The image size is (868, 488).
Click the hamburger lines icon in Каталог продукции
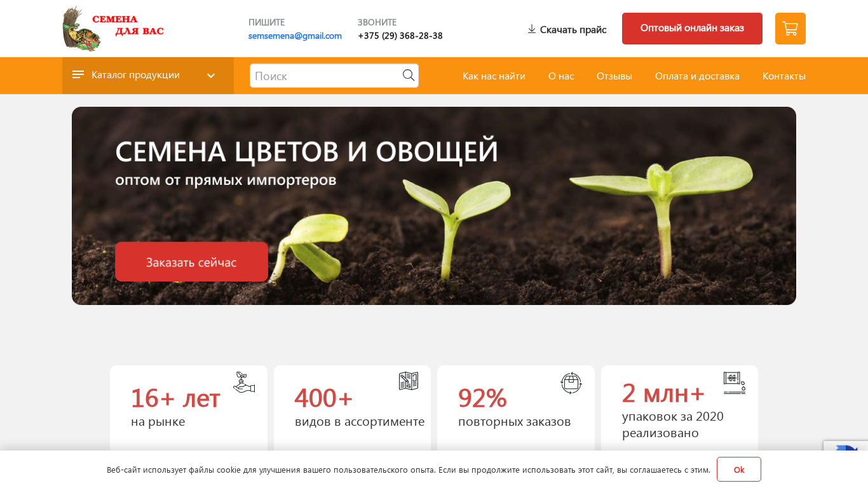[78, 75]
